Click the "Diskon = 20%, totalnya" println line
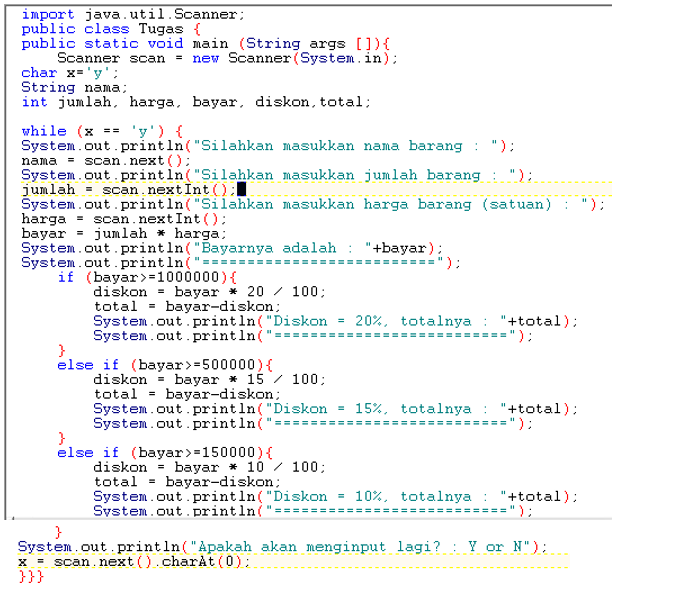The image size is (685, 593). point(335,321)
